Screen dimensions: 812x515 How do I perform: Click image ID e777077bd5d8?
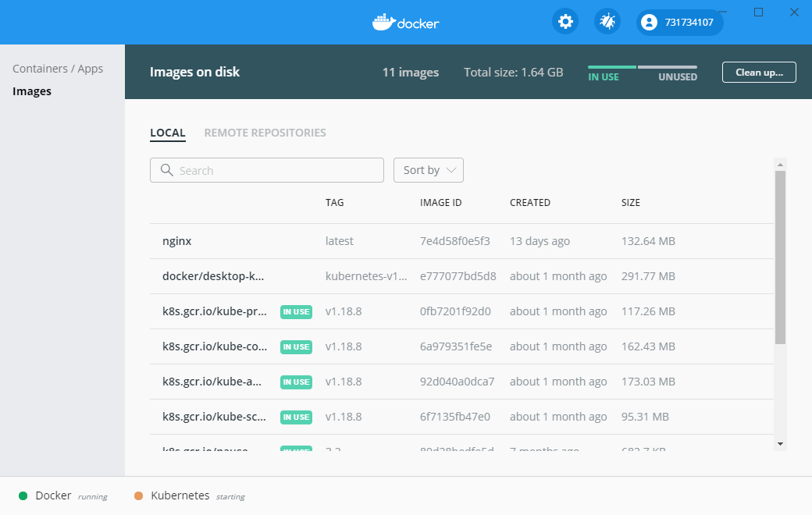(458, 276)
